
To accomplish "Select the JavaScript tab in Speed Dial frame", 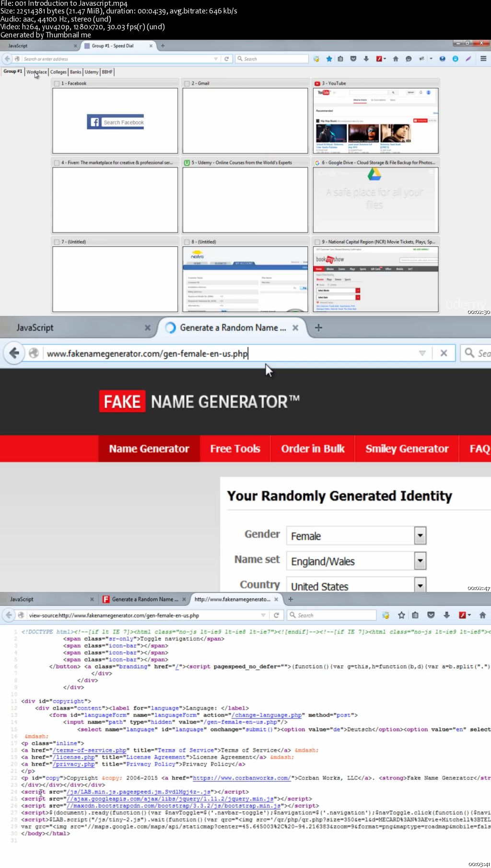I will (40, 46).
